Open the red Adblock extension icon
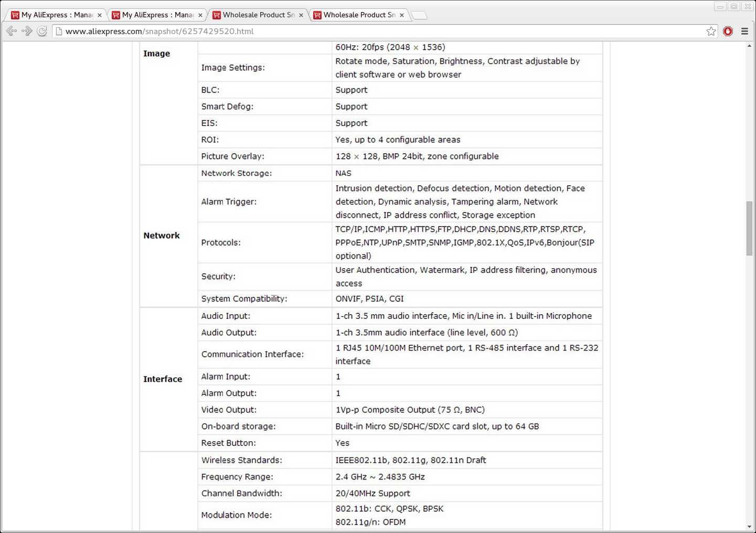This screenshot has width=756, height=533. [x=728, y=31]
